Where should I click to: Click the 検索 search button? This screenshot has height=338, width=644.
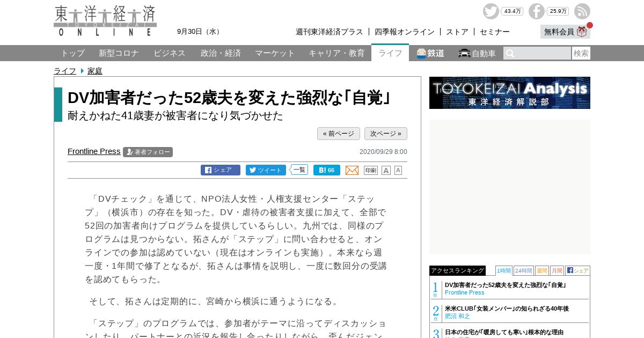tap(581, 53)
